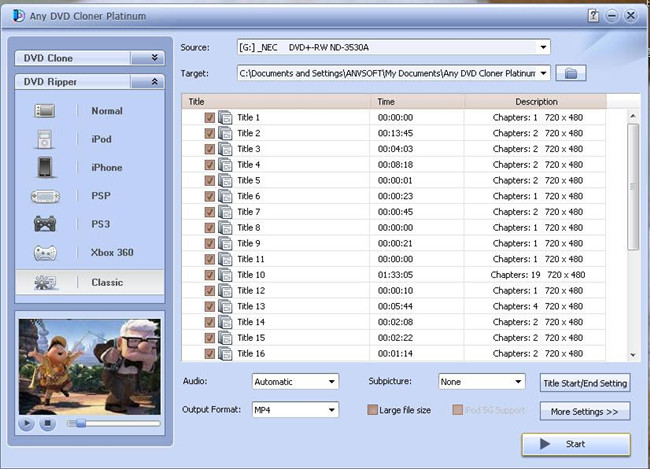
Task: Click the title icon beside Title 1
Action: pos(225,118)
